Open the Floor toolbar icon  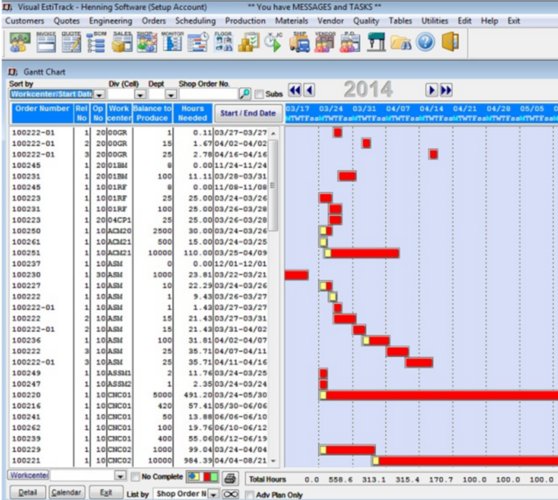click(x=223, y=42)
